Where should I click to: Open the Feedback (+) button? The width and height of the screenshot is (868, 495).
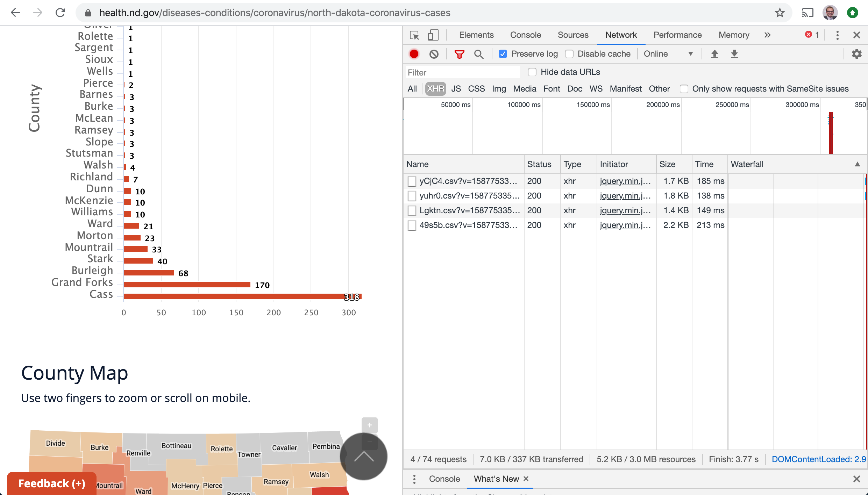pos(52,483)
